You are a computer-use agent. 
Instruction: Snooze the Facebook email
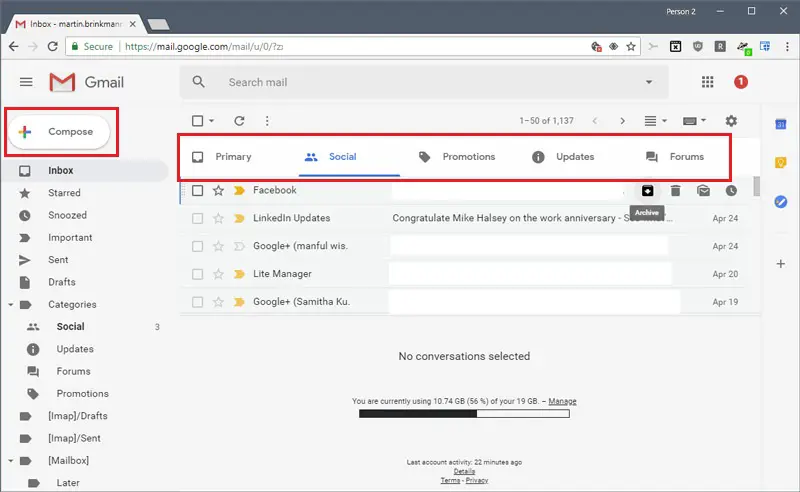(731, 191)
